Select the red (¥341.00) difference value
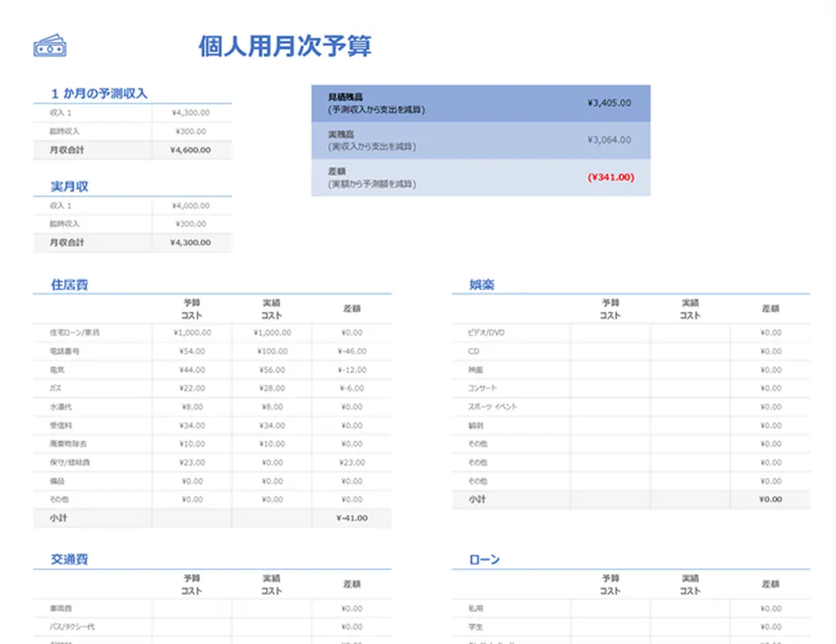 611,177
